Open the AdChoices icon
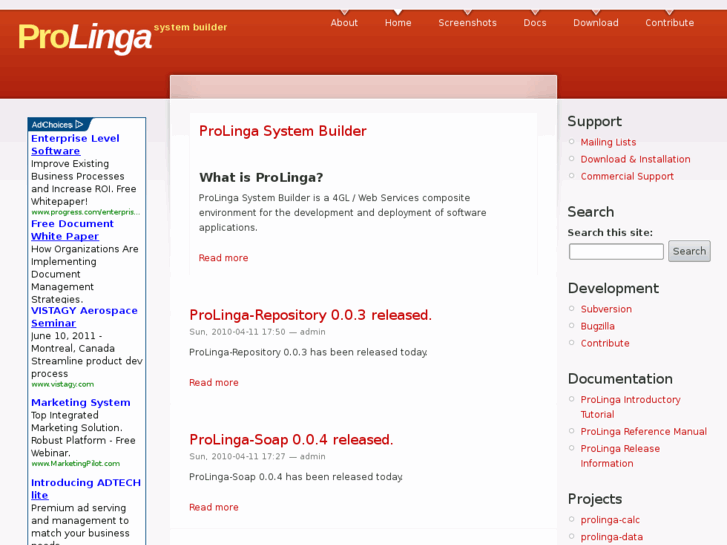The height and width of the screenshot is (545, 727). tap(79, 124)
